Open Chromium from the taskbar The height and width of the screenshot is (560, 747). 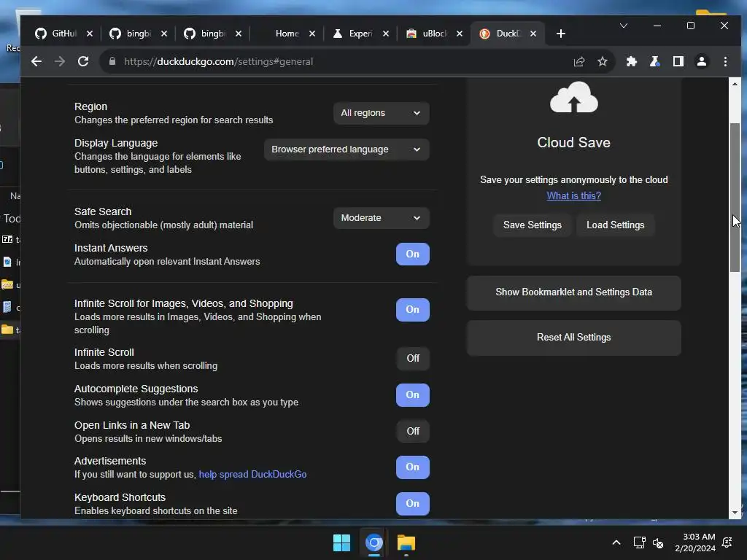click(374, 542)
